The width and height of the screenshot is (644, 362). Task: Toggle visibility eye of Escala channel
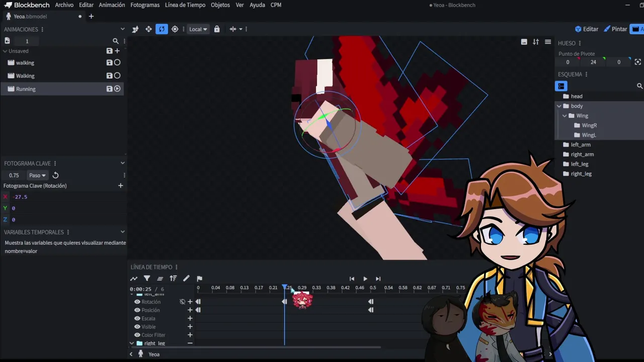click(x=137, y=319)
